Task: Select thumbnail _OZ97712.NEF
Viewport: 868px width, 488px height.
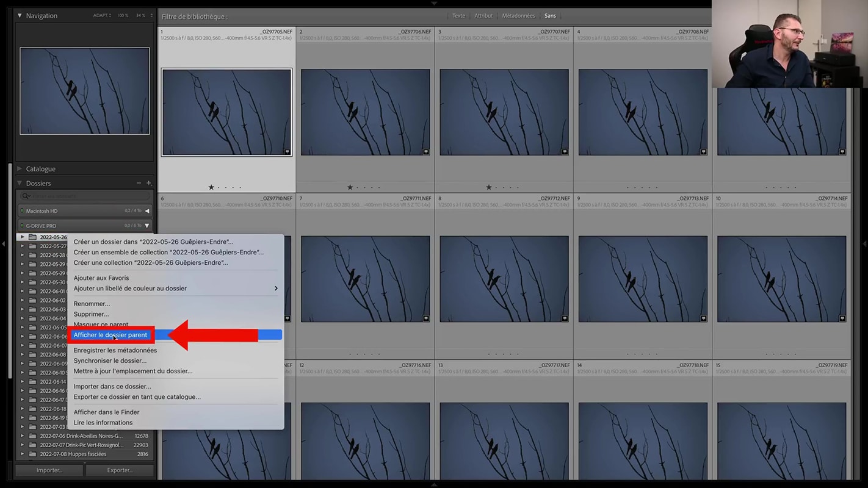Action: point(504,279)
